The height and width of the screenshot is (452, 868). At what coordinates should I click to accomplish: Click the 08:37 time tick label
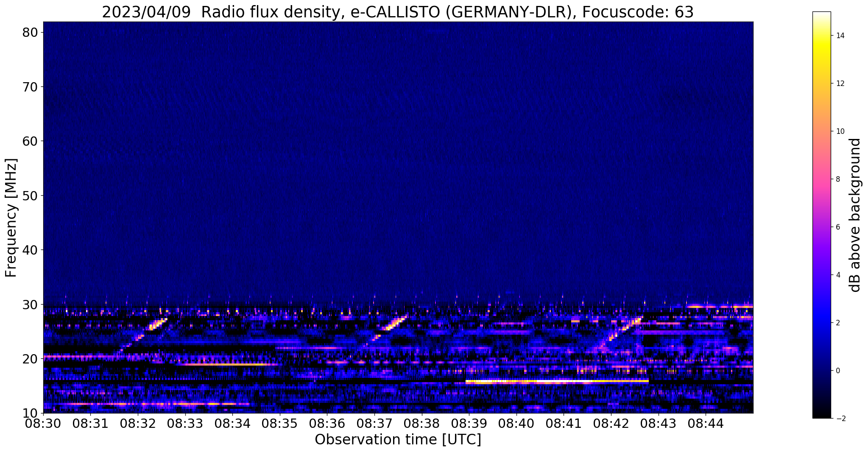click(374, 424)
